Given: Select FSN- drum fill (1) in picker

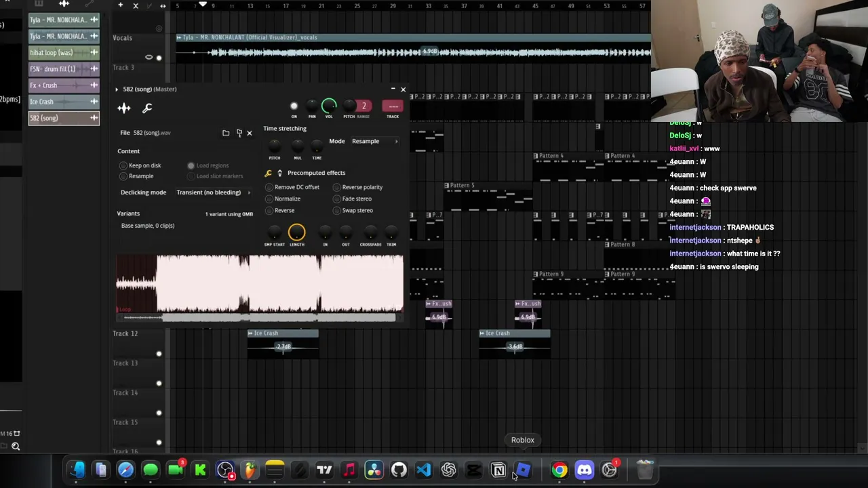Looking at the screenshot, I should pyautogui.click(x=64, y=68).
